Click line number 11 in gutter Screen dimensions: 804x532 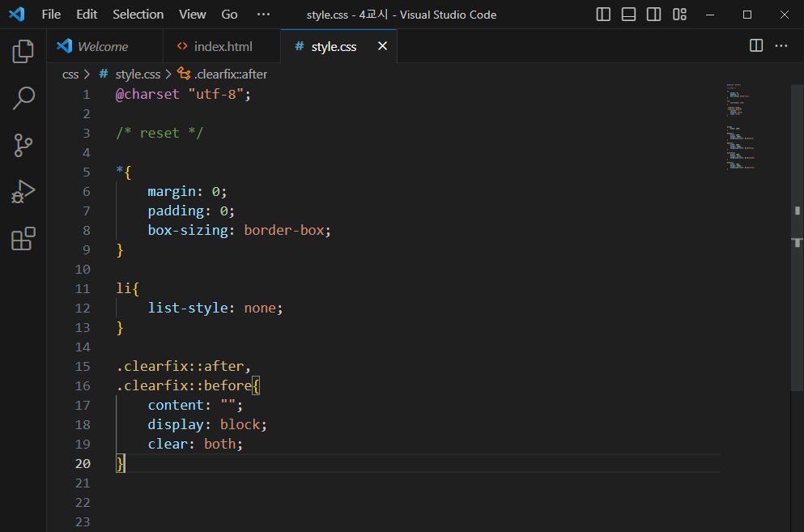click(83, 289)
